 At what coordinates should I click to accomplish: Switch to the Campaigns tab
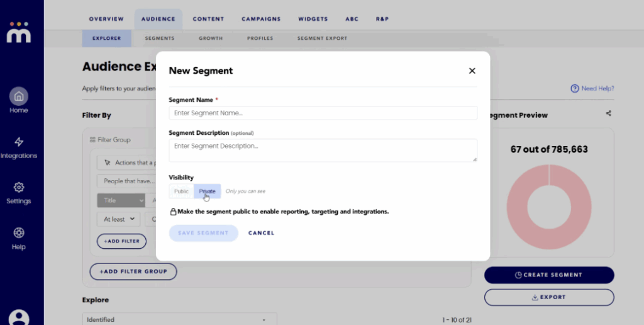261,19
